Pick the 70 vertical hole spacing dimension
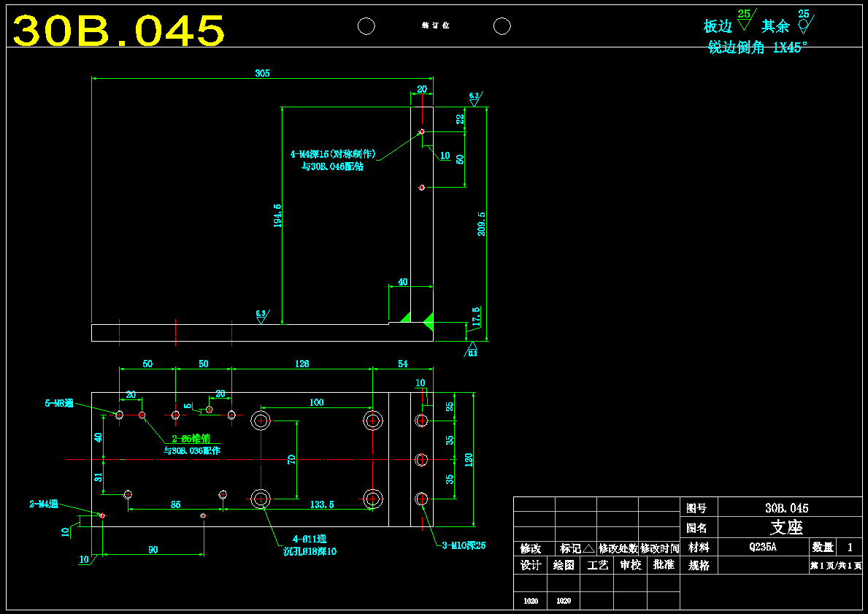The width and height of the screenshot is (868, 614). tap(292, 459)
